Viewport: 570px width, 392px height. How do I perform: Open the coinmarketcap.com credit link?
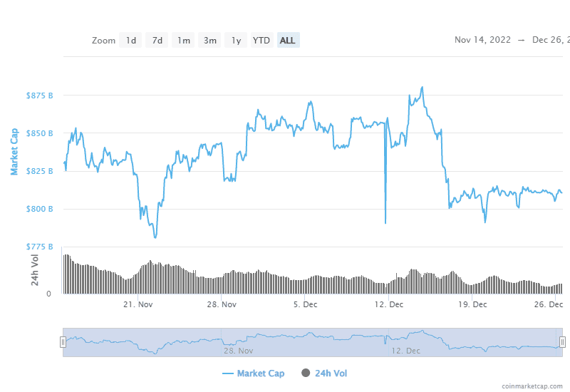pos(532,386)
